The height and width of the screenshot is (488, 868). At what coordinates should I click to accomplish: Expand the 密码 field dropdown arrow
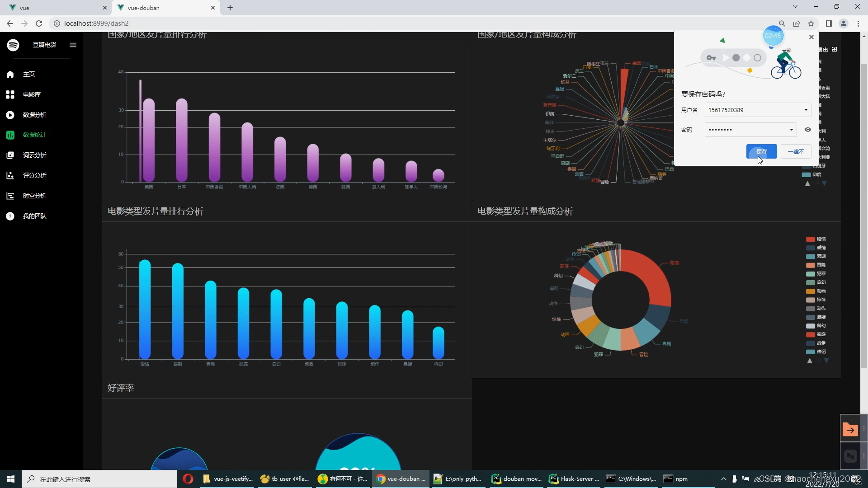791,130
